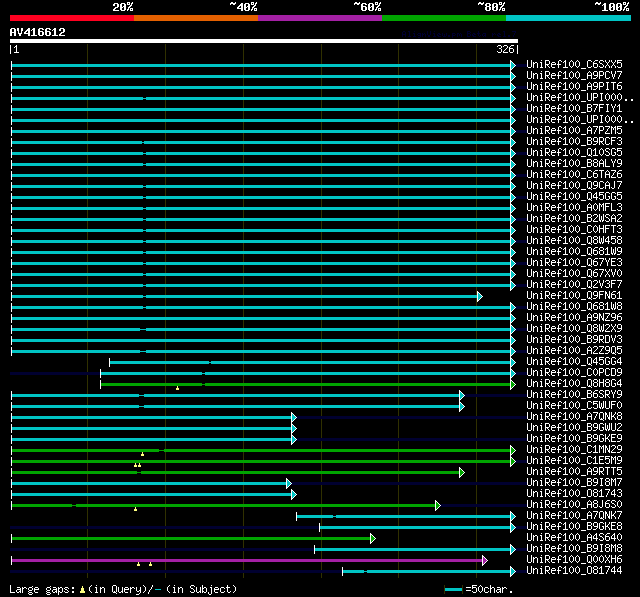
Task: Click the cyan arrowhead on the B6SRY9 row
Action: coord(462,395)
